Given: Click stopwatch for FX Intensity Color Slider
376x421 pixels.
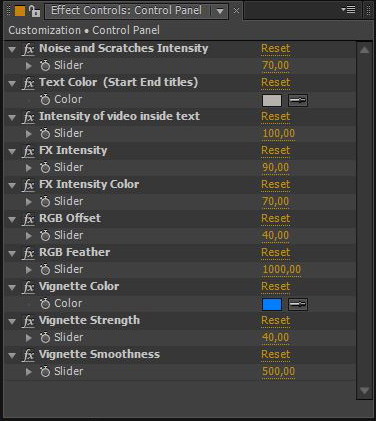Looking at the screenshot, I should click(x=45, y=202).
